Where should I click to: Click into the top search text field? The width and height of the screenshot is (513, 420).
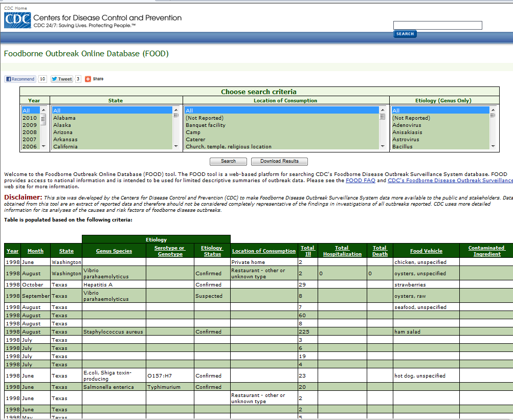pyautogui.click(x=437, y=26)
